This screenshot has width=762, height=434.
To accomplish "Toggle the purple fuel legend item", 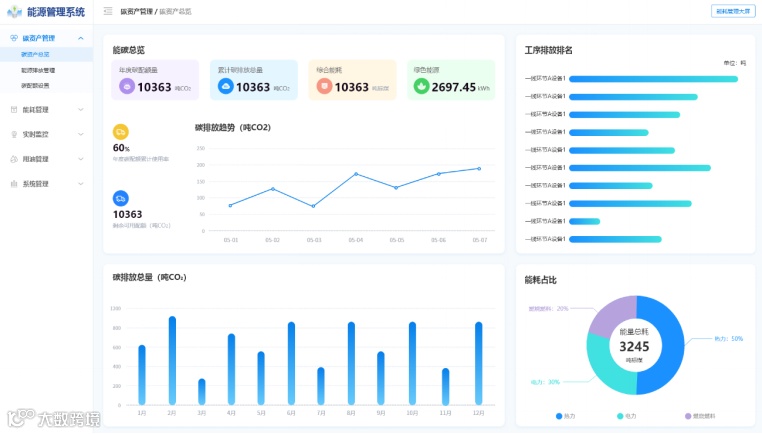I will (x=700, y=417).
